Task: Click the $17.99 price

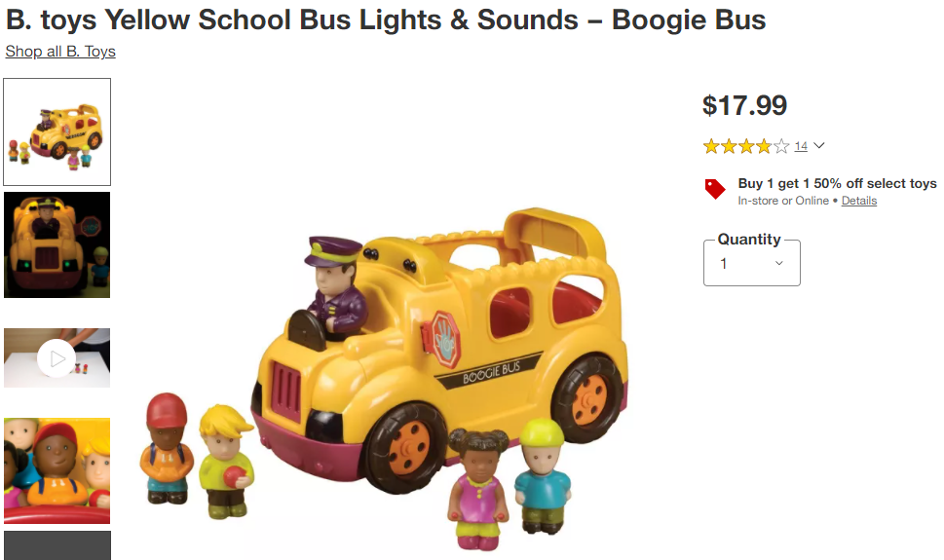Action: coord(744,105)
